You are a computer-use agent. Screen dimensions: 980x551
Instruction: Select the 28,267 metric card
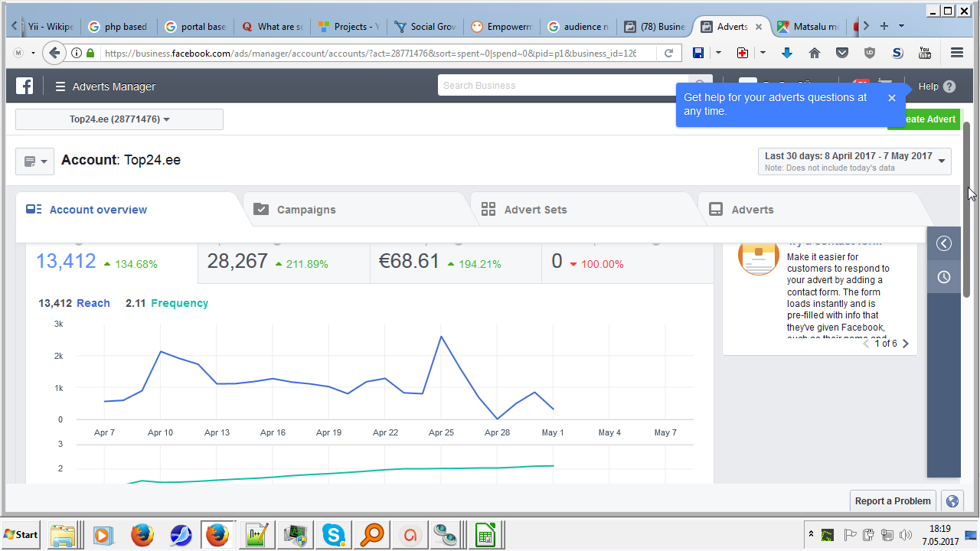284,262
